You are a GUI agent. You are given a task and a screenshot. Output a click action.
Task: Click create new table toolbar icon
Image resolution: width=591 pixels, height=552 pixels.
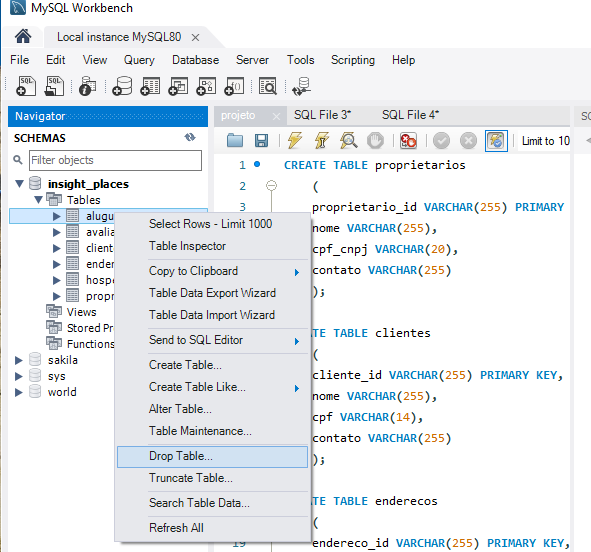(150, 86)
